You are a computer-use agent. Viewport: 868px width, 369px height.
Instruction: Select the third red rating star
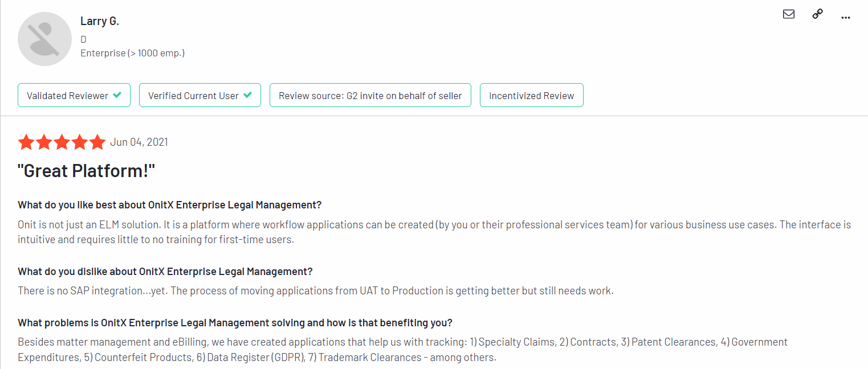pyautogui.click(x=62, y=142)
